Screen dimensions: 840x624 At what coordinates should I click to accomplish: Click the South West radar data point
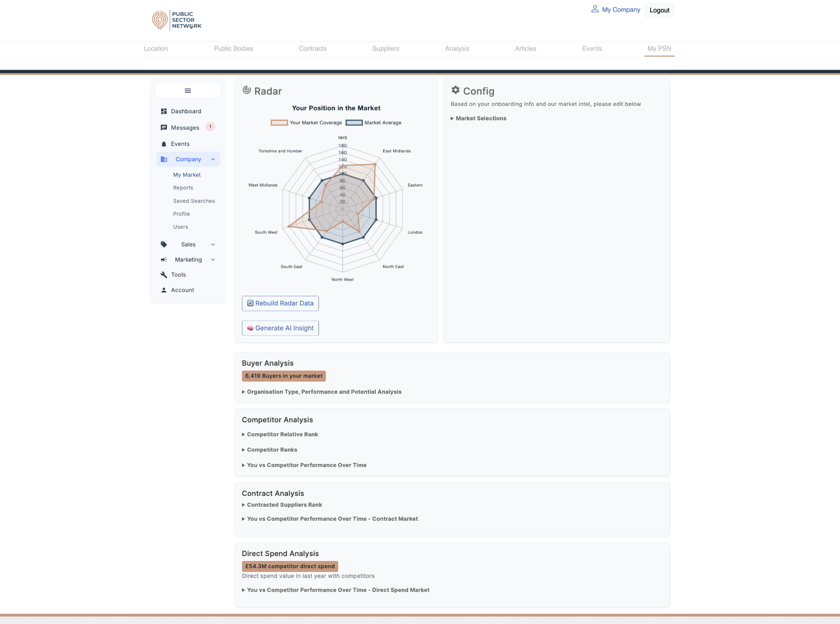(289, 226)
